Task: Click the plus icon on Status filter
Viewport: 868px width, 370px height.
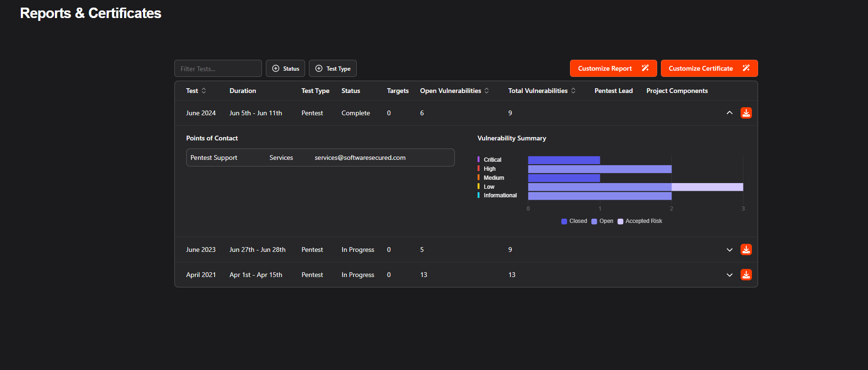Action: point(276,68)
